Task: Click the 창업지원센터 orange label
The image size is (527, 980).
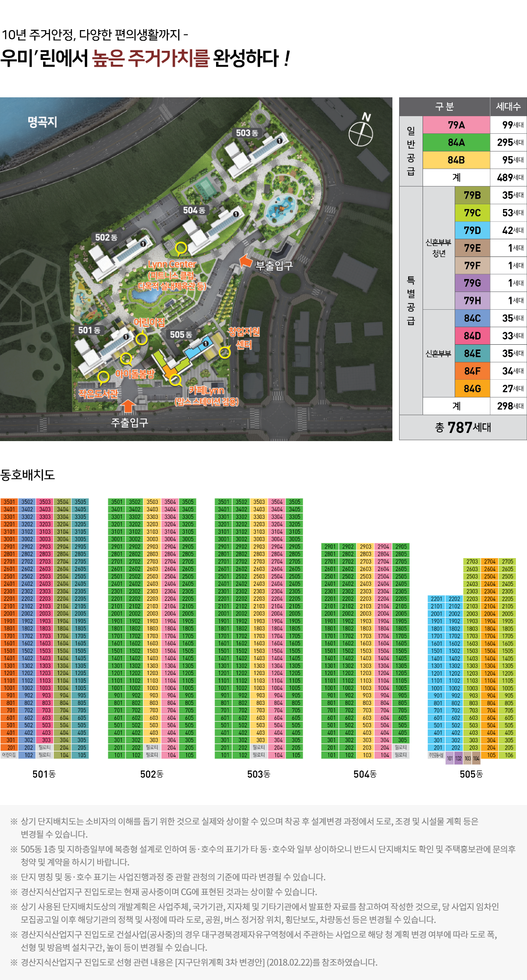Action: (x=244, y=338)
